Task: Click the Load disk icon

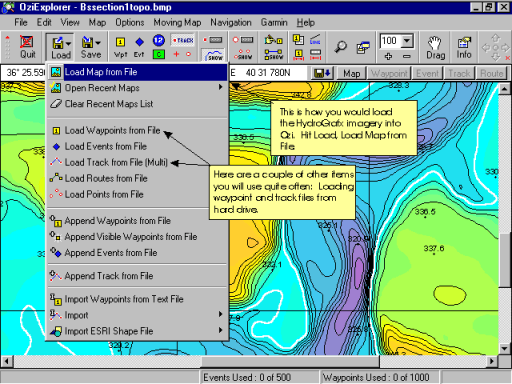Action: [57, 43]
